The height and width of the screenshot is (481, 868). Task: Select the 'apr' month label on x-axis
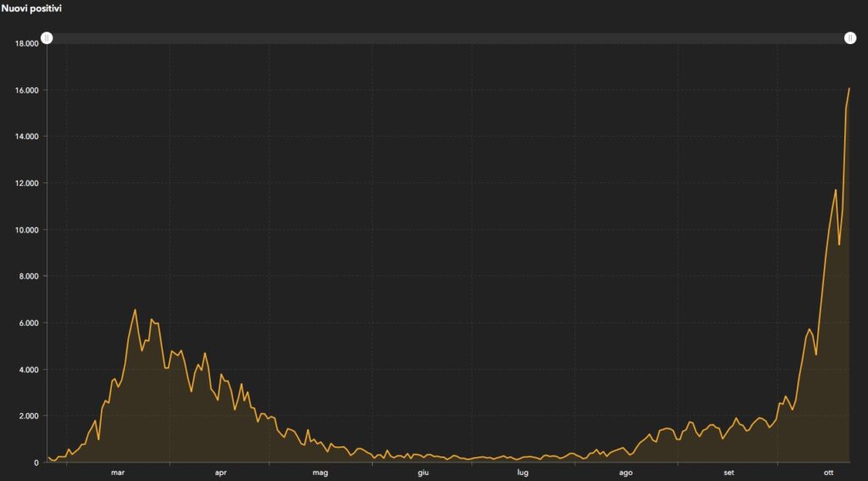point(220,473)
